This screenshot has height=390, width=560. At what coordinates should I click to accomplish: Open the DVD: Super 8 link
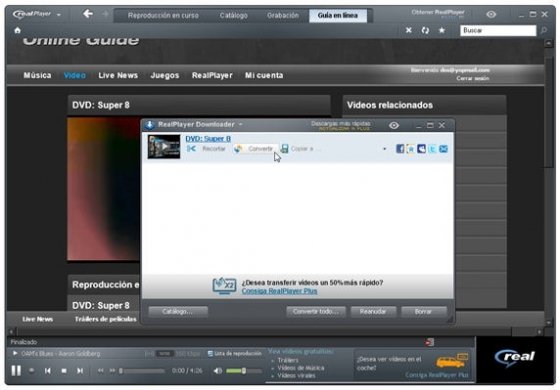208,139
